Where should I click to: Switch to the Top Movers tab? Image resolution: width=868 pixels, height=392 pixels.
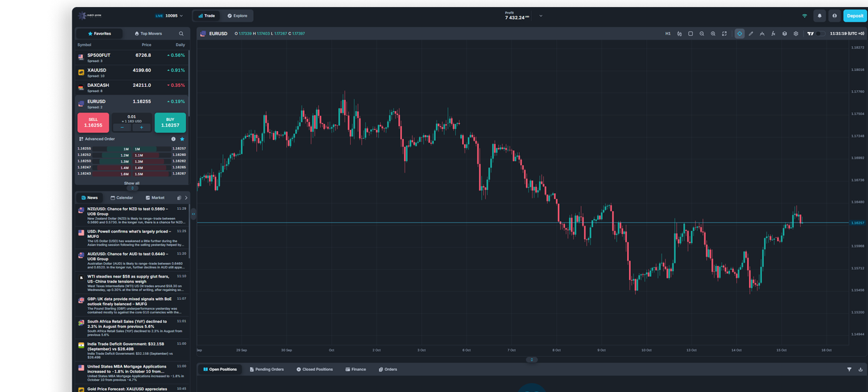point(148,34)
